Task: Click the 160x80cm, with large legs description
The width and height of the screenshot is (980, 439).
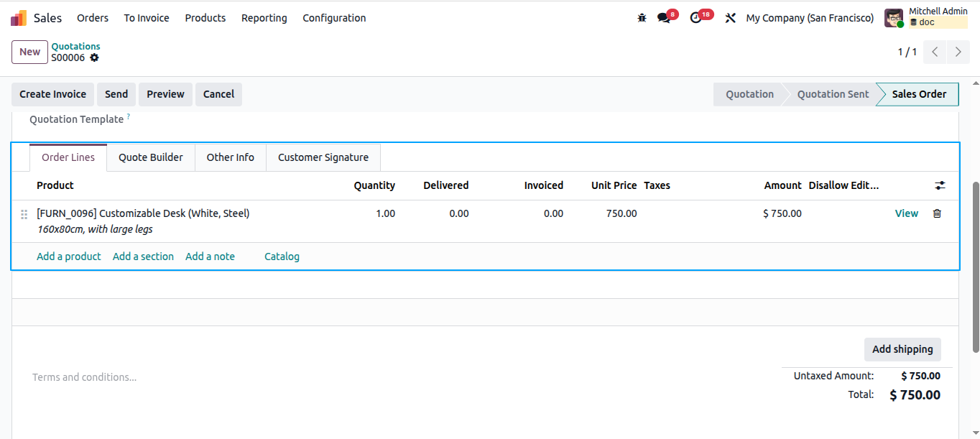Action: pos(95,230)
